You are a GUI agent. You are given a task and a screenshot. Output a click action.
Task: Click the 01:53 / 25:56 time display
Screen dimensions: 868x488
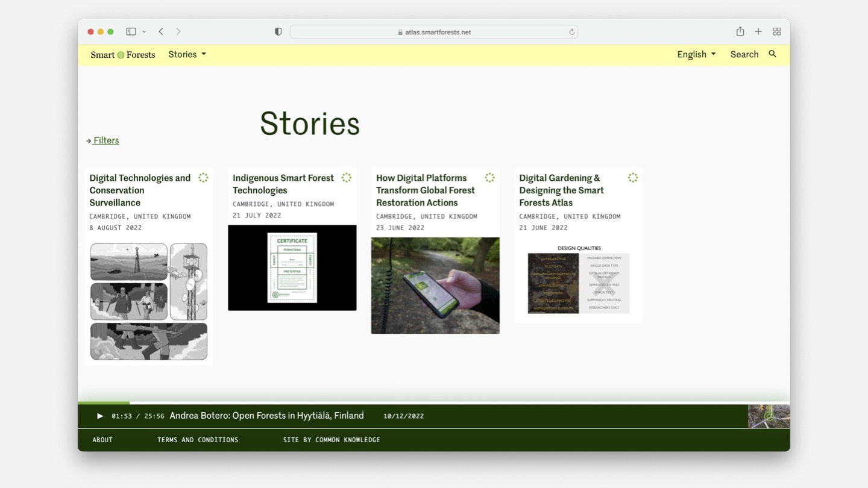point(137,416)
